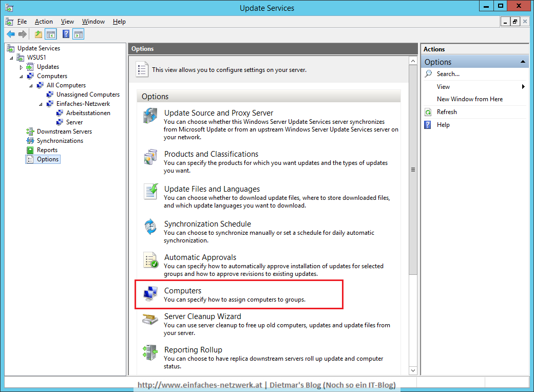Click the Reports tree icon

tap(30, 150)
